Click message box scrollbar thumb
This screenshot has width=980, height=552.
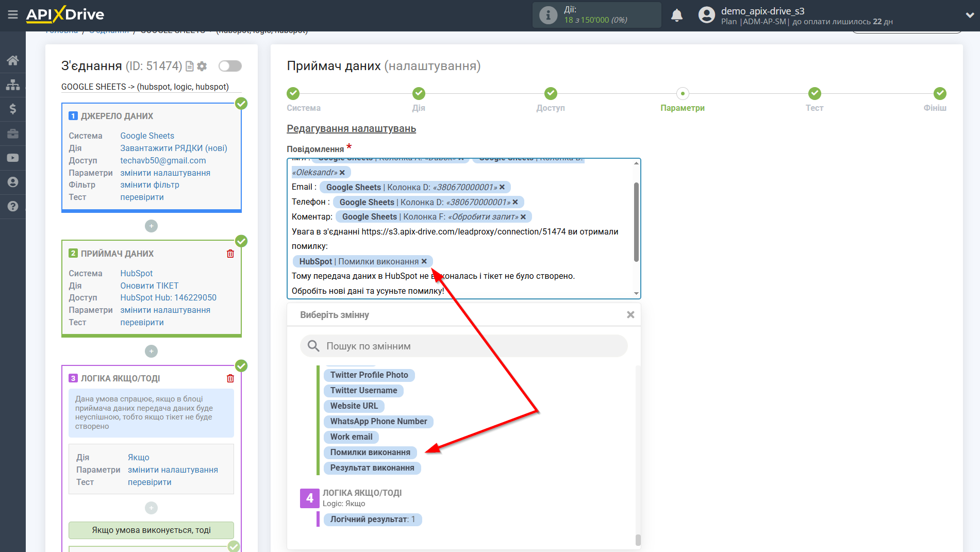point(636,222)
